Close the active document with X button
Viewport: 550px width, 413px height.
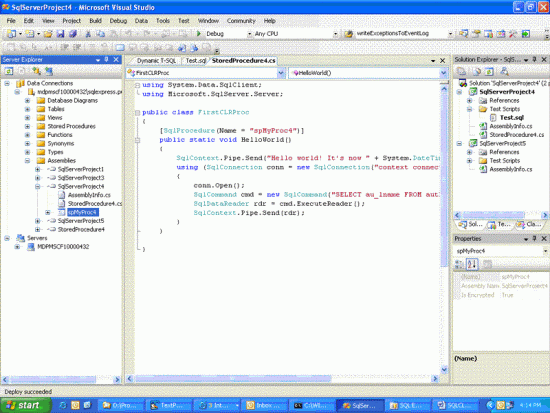click(443, 60)
